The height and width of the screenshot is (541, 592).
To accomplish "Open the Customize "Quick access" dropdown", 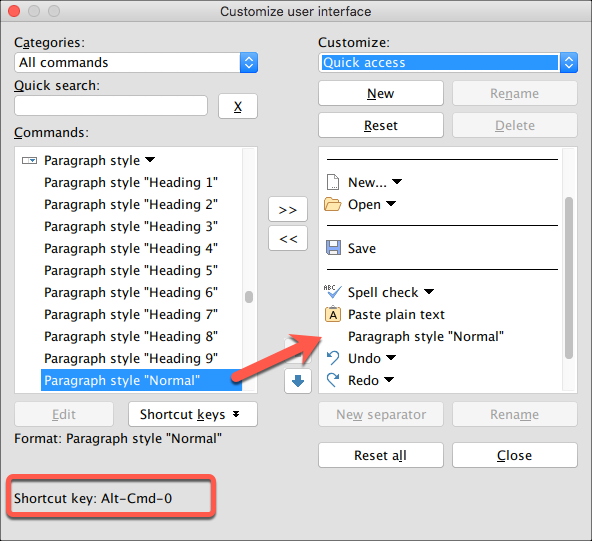I will [x=448, y=63].
